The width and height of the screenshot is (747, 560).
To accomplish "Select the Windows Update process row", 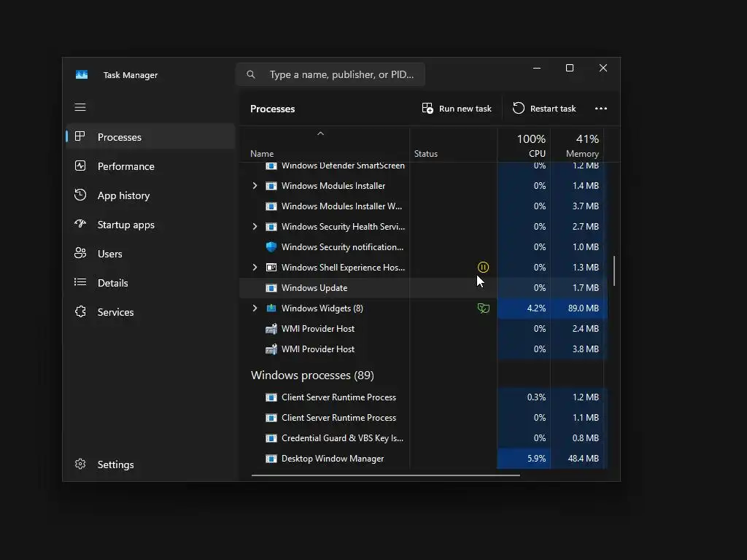I will [424, 287].
